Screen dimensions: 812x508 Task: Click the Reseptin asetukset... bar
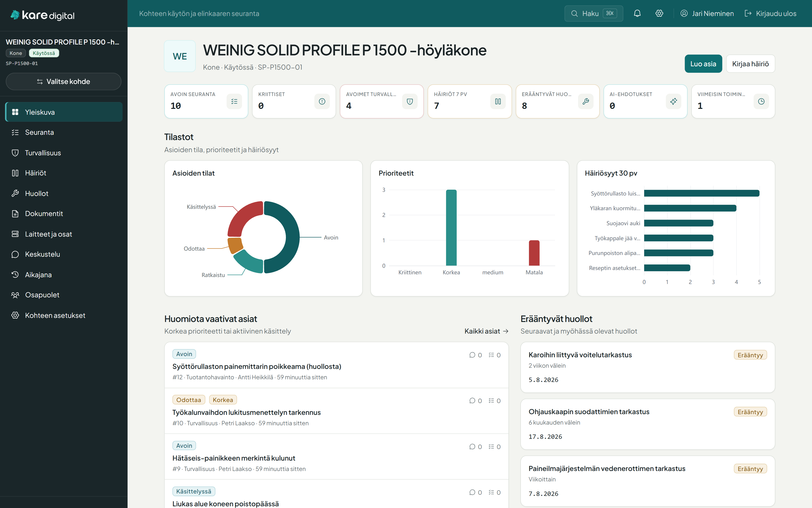[667, 268]
